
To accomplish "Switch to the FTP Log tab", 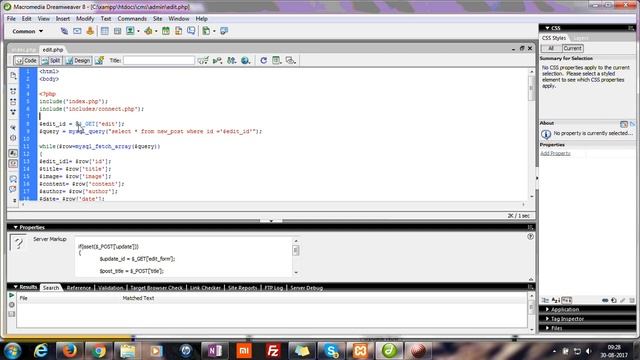I will pyautogui.click(x=273, y=288).
